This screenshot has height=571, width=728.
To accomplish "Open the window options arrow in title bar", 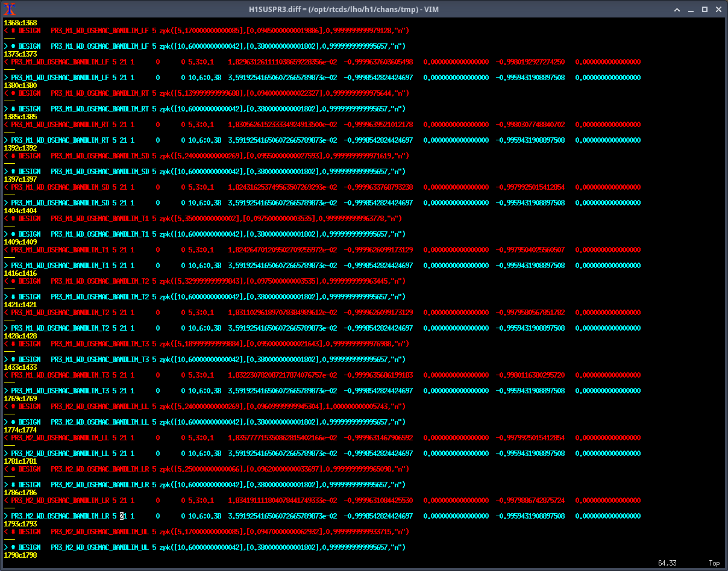I will coord(677,9).
